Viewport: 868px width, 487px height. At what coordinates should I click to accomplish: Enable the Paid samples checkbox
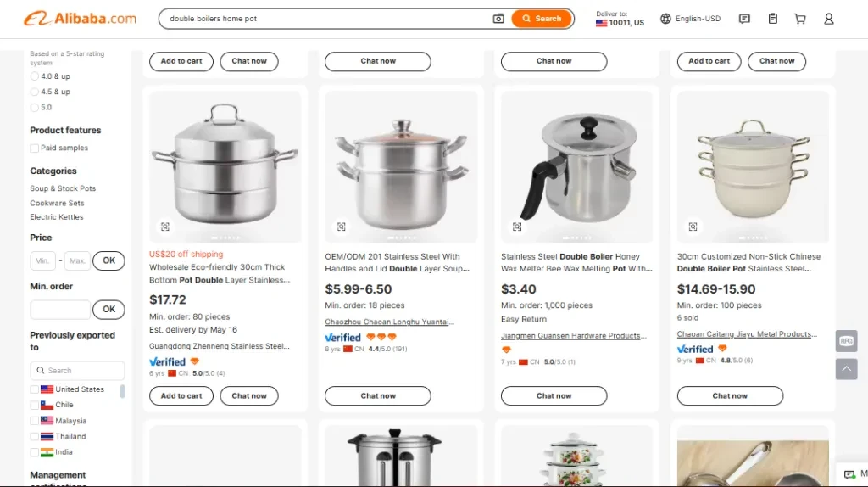[35, 148]
